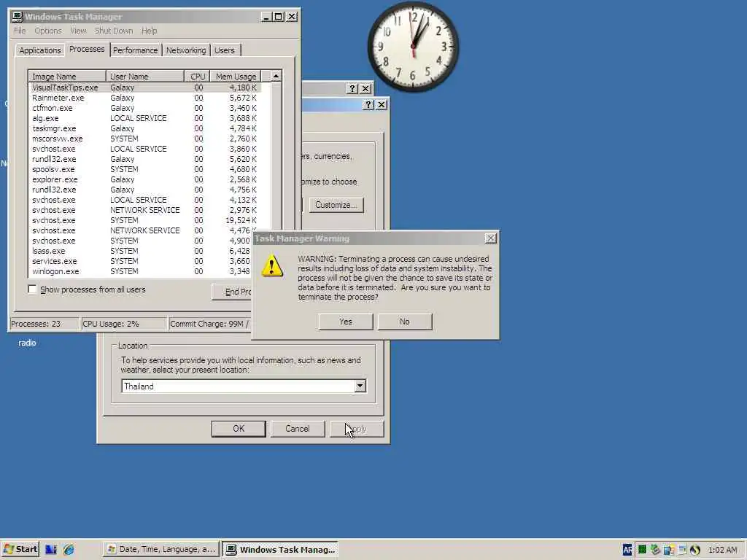Image resolution: width=747 pixels, height=560 pixels.
Task: Open the Shut Down menu
Action: 113,31
